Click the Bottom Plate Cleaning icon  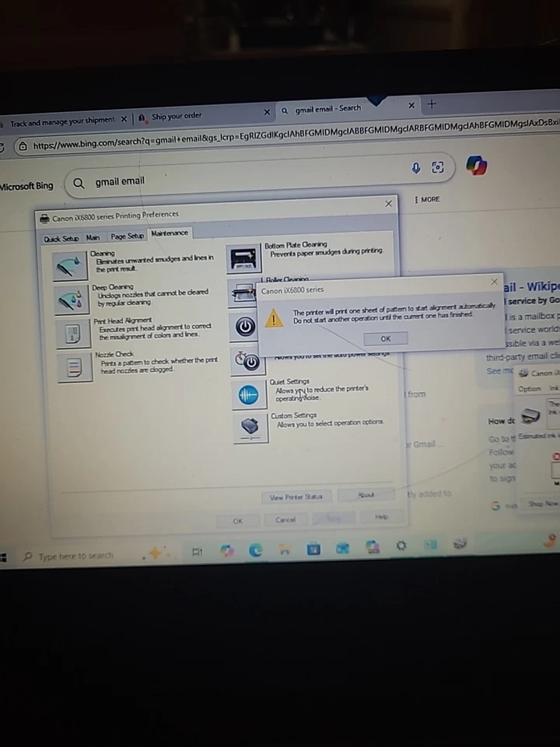pyautogui.click(x=243, y=258)
